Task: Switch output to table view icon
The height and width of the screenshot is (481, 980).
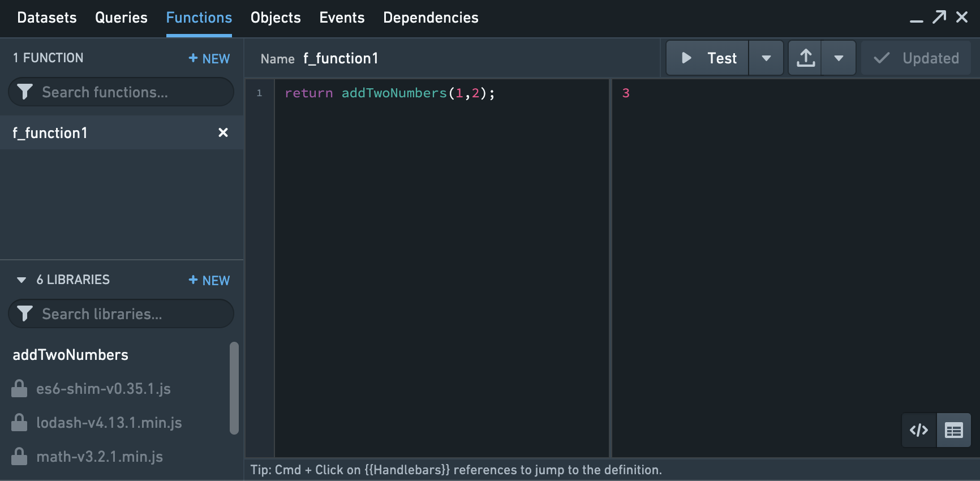Action: tap(954, 430)
